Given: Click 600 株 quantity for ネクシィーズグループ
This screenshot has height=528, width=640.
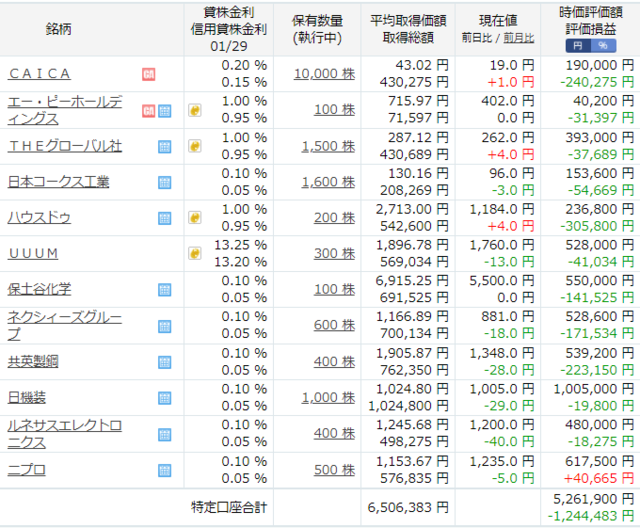Looking at the screenshot, I should (334, 325).
